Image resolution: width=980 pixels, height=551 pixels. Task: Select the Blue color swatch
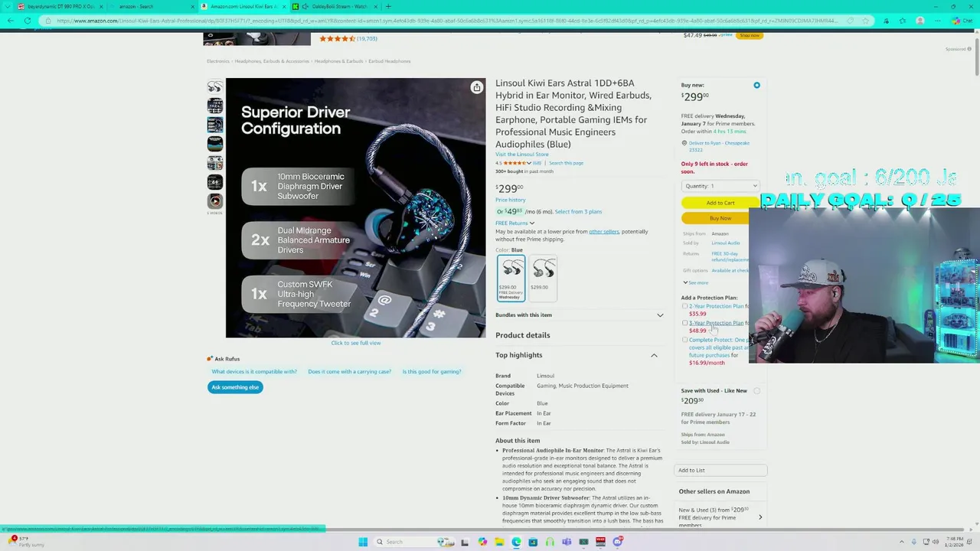pyautogui.click(x=511, y=278)
